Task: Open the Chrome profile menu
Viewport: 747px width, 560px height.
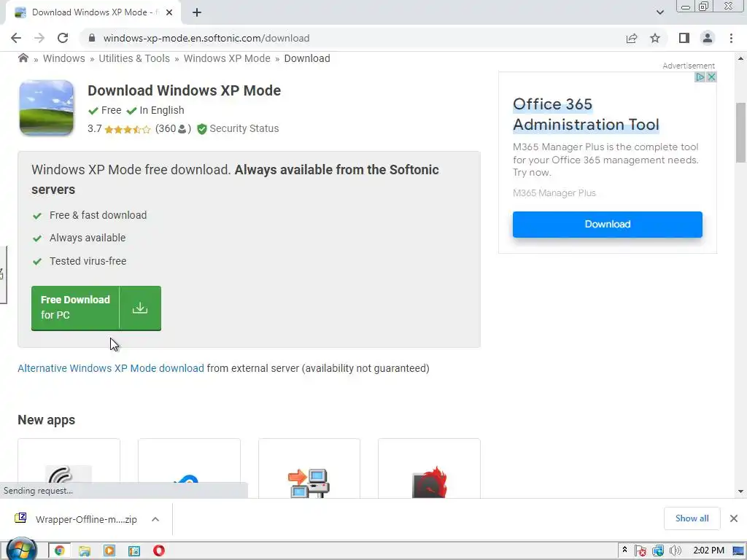Action: 708,38
